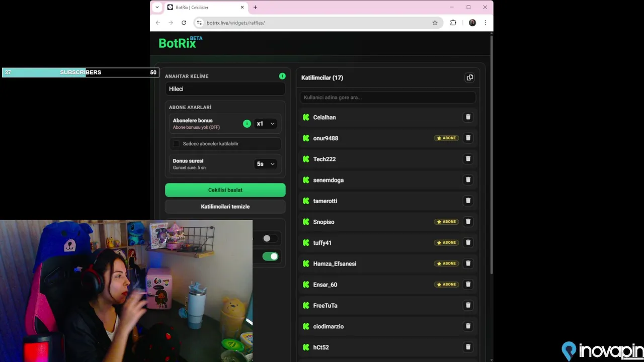Remove onur9488 using its trash icon

pyautogui.click(x=468, y=138)
